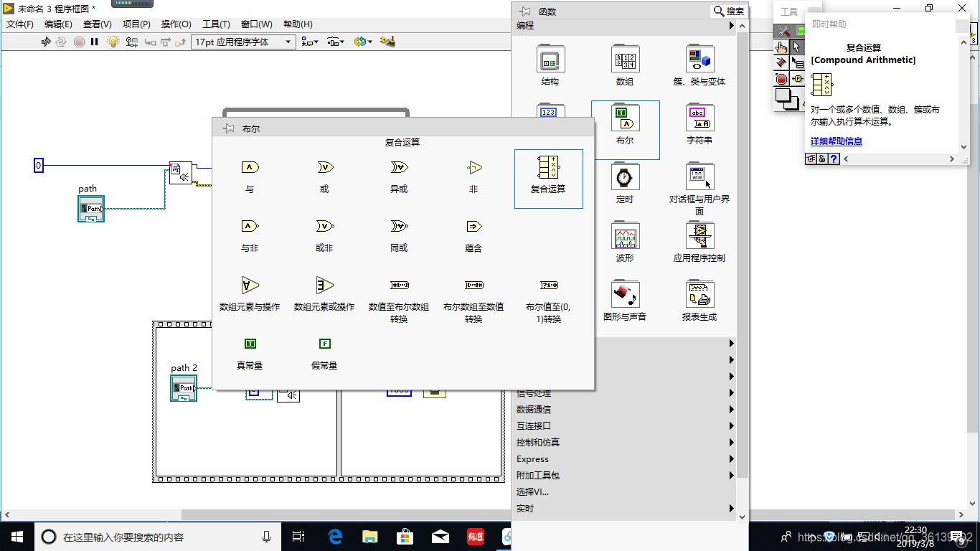This screenshot has height=551, width=980.
Task: Open the 操作(O) menu
Action: [176, 24]
